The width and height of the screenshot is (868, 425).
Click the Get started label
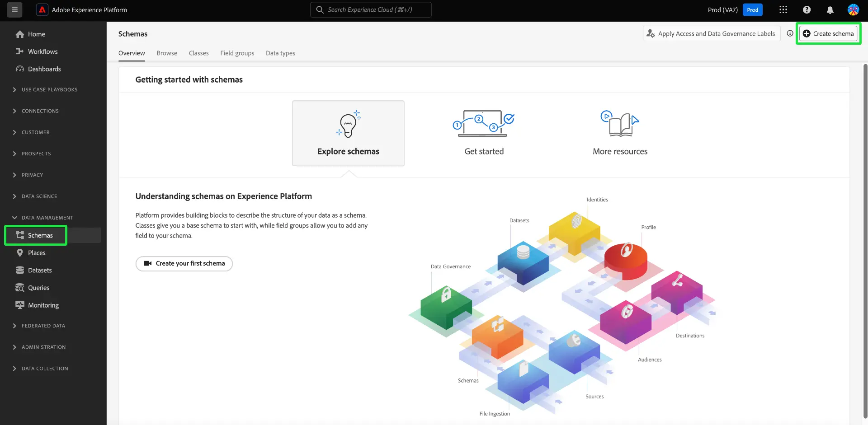[484, 152]
